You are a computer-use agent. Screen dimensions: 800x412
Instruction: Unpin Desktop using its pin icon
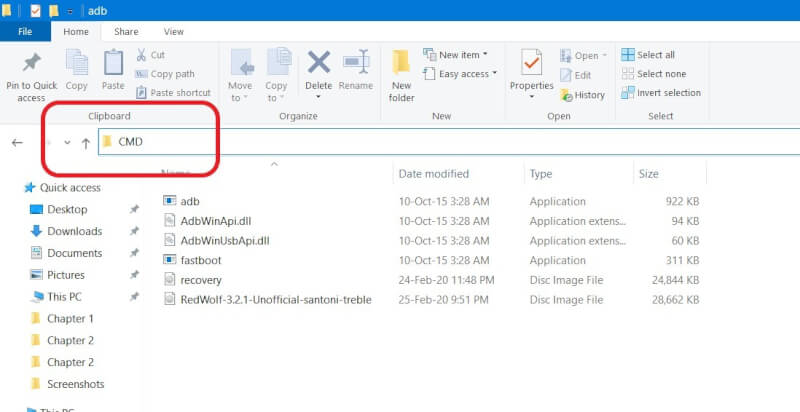134,209
